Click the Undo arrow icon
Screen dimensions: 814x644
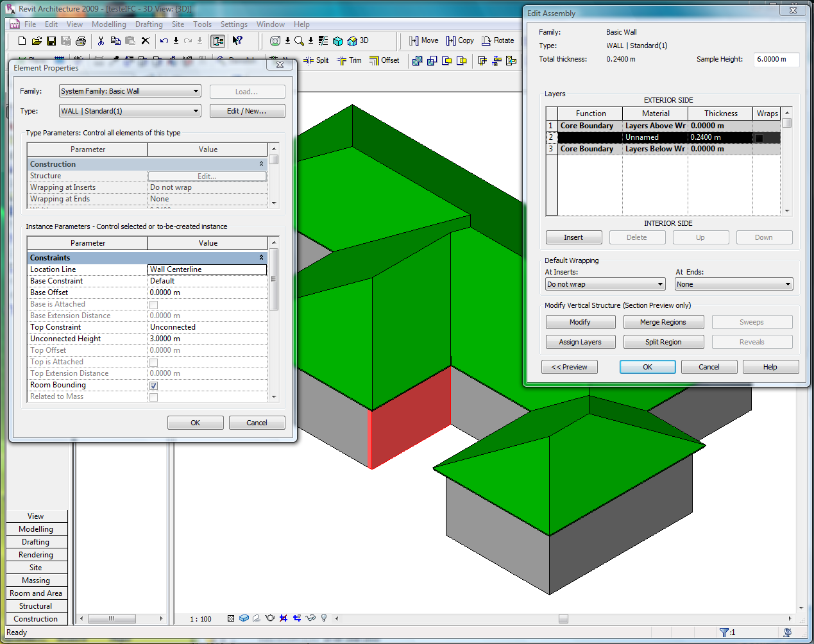[x=164, y=40]
